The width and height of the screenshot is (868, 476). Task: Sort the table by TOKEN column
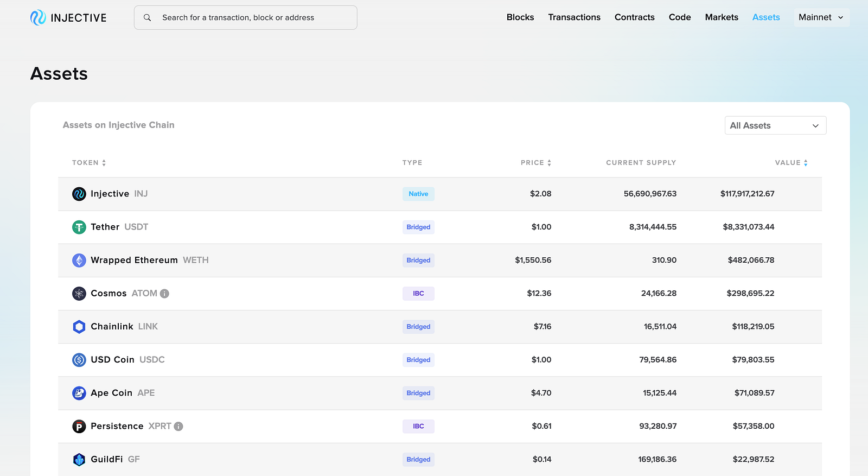click(89, 163)
